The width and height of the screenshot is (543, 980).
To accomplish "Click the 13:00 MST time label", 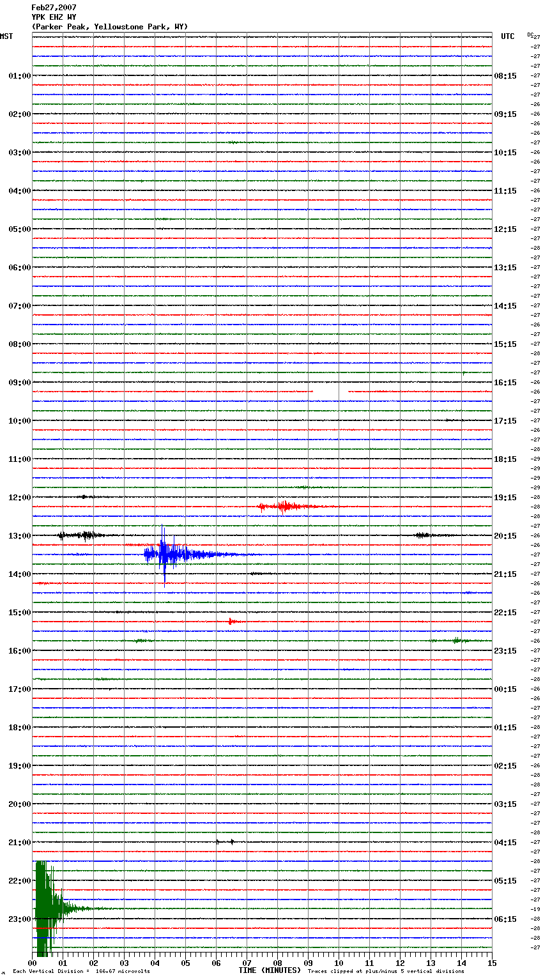I will coord(19,536).
